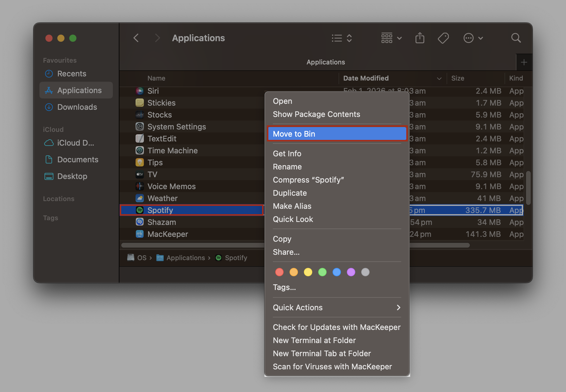Choose Open from the context menu
Screen dimensions: 566x392
click(x=337, y=101)
